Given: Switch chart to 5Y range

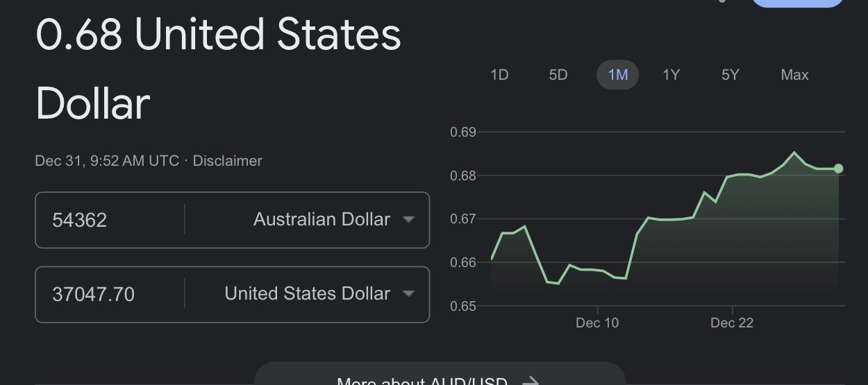Looking at the screenshot, I should 730,75.
